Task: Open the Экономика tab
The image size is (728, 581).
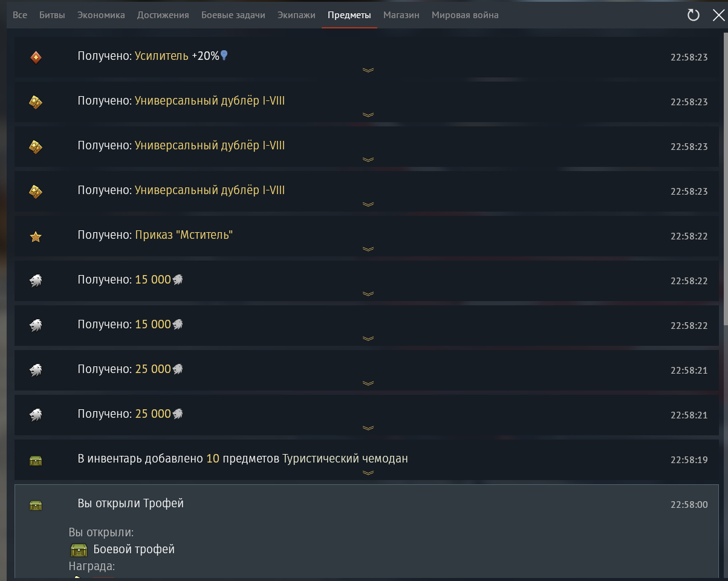Action: pyautogui.click(x=101, y=15)
